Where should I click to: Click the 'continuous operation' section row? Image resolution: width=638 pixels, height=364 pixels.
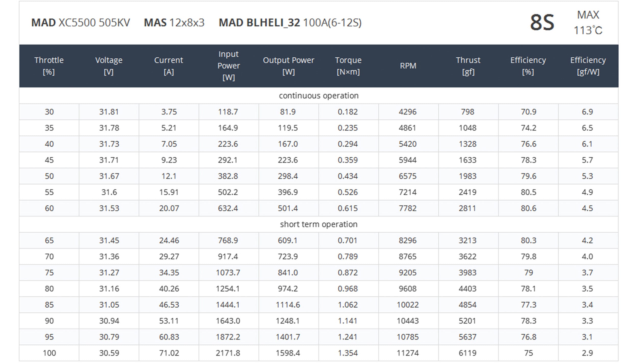tap(318, 96)
